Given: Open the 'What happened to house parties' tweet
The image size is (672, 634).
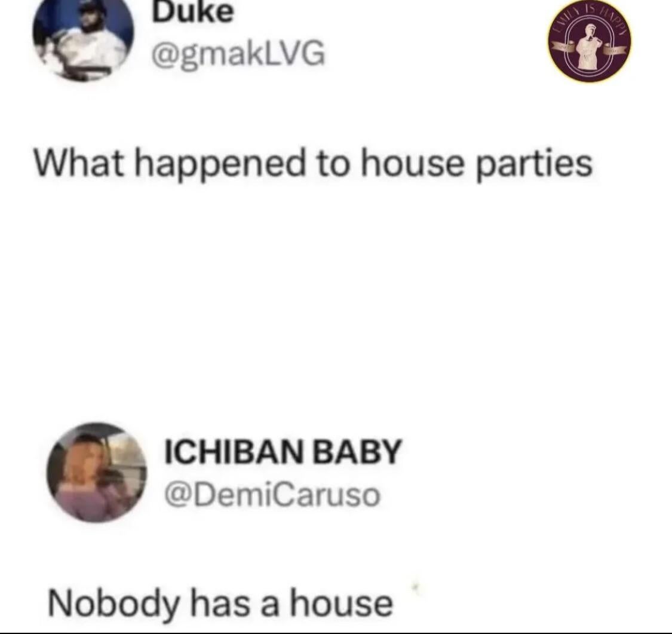Looking at the screenshot, I should (x=313, y=164).
